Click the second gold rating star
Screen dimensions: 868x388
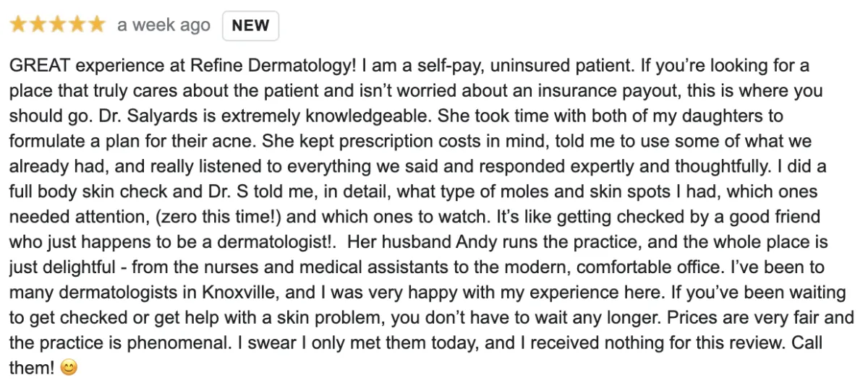click(38, 25)
